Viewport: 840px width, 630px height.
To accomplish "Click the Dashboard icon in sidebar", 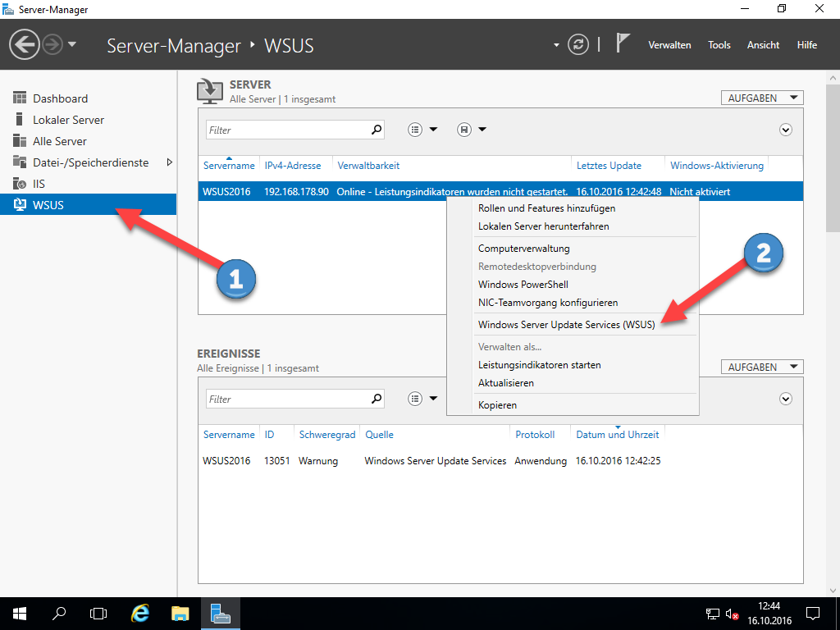I will pos(20,98).
